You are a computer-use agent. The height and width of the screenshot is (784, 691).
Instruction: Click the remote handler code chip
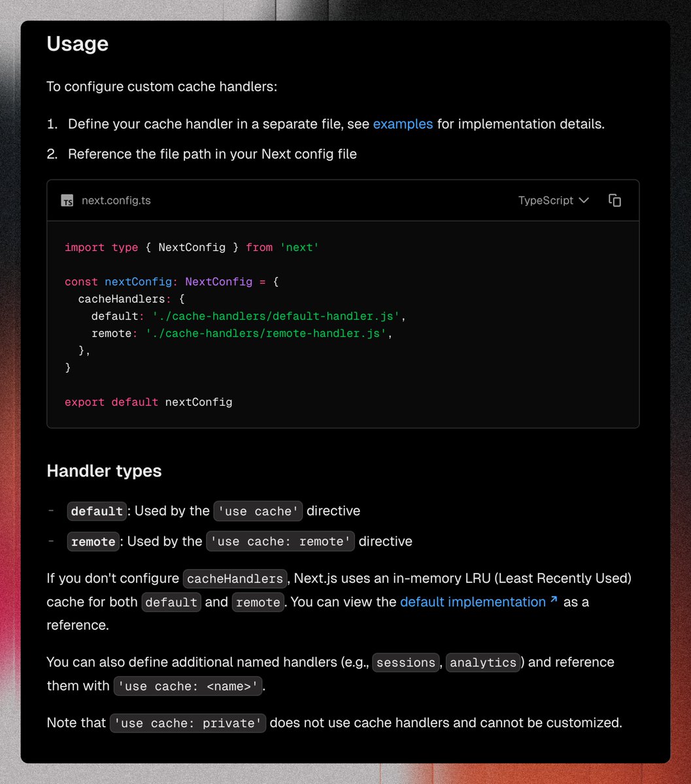click(93, 542)
